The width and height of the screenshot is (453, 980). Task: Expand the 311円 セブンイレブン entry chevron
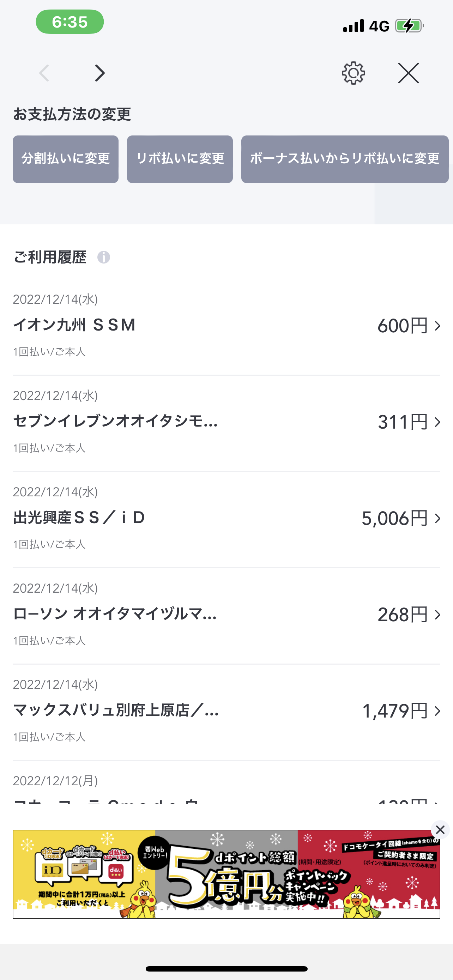(x=438, y=422)
